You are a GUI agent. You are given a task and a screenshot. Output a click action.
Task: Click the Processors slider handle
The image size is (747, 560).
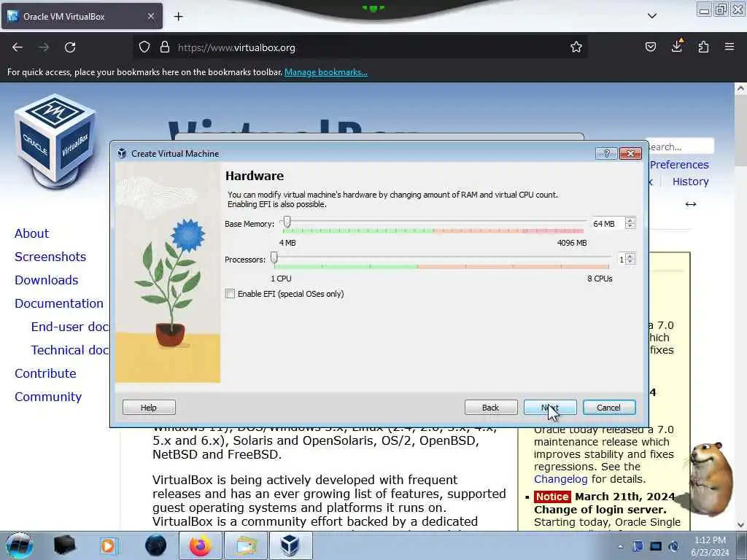pyautogui.click(x=274, y=257)
